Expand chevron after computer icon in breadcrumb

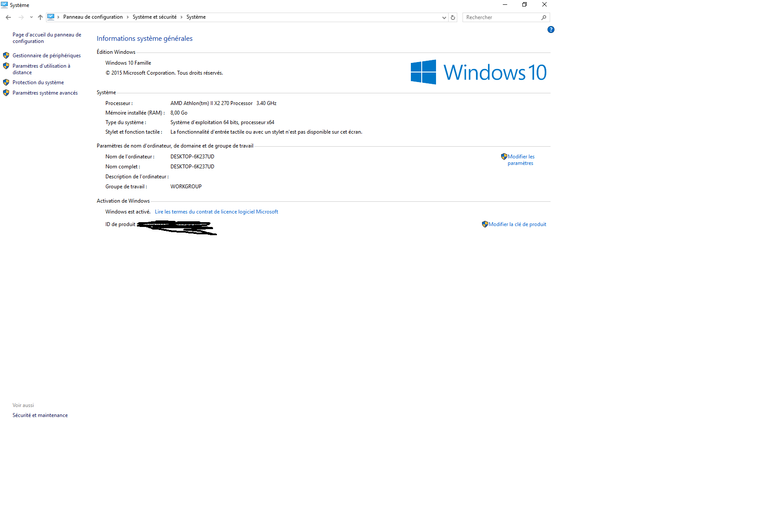pos(58,17)
